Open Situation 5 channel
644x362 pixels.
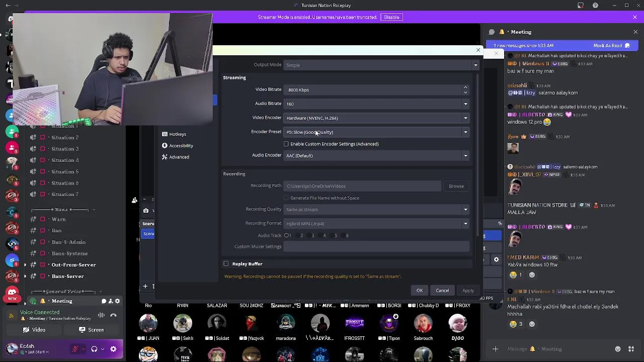pyautogui.click(x=65, y=172)
